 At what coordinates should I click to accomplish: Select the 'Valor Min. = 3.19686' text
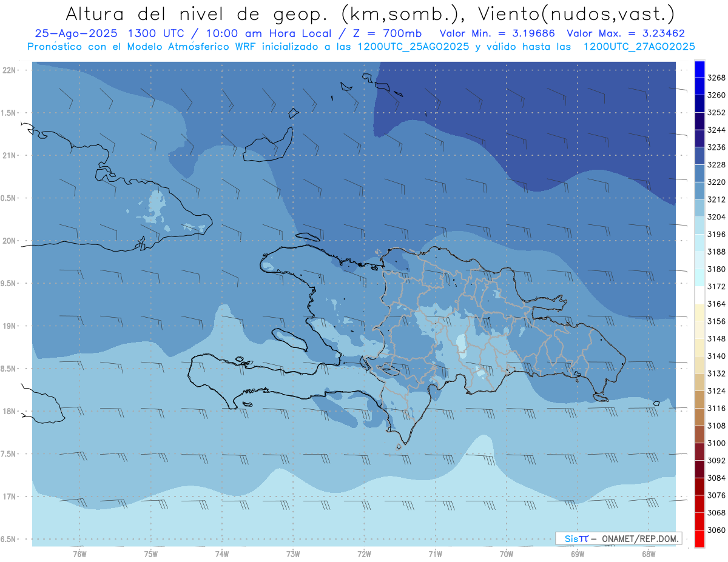(x=499, y=34)
